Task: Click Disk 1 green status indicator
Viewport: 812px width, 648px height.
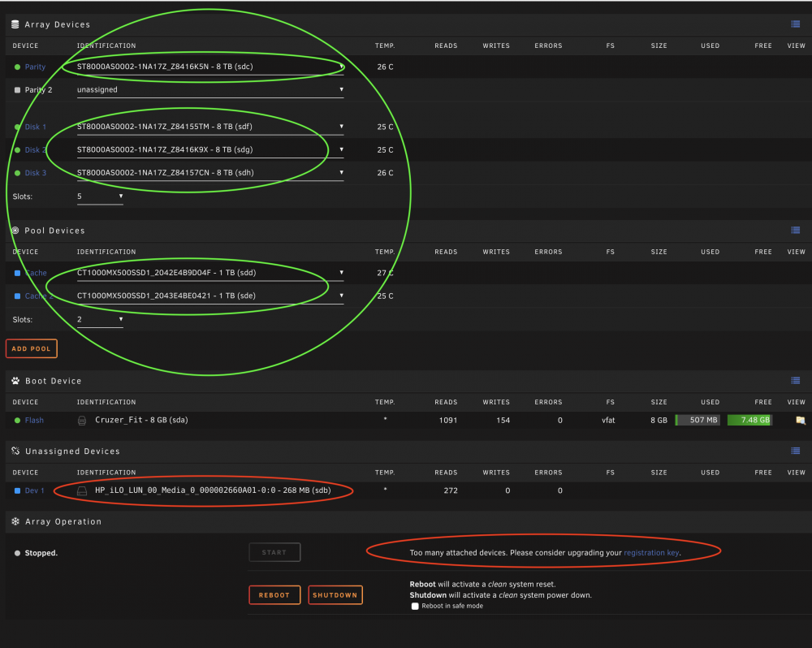Action: tap(17, 127)
